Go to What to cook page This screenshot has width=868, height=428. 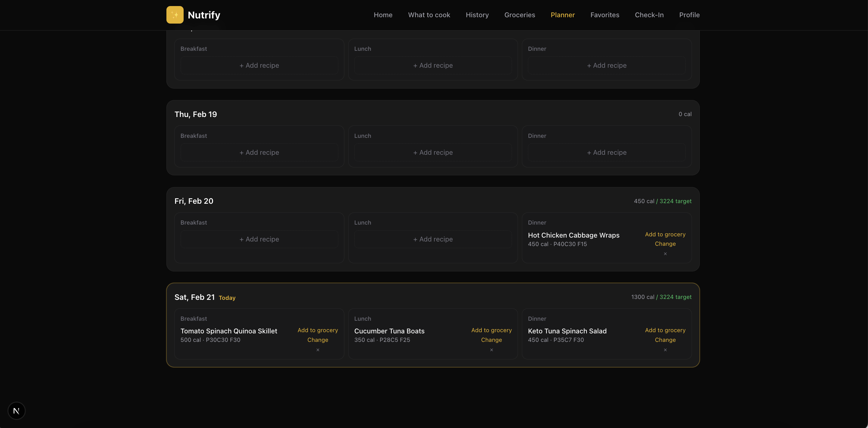(x=429, y=15)
